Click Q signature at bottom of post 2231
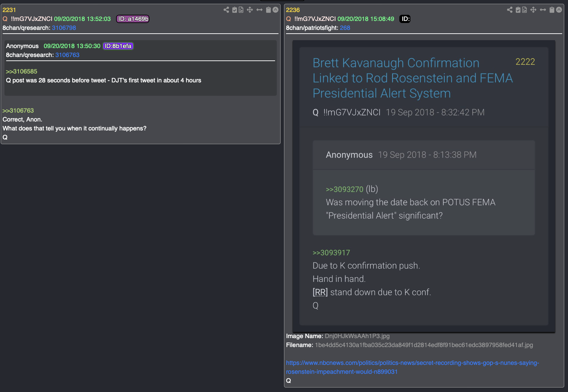Viewport: 568px width, 392px height. coord(5,137)
